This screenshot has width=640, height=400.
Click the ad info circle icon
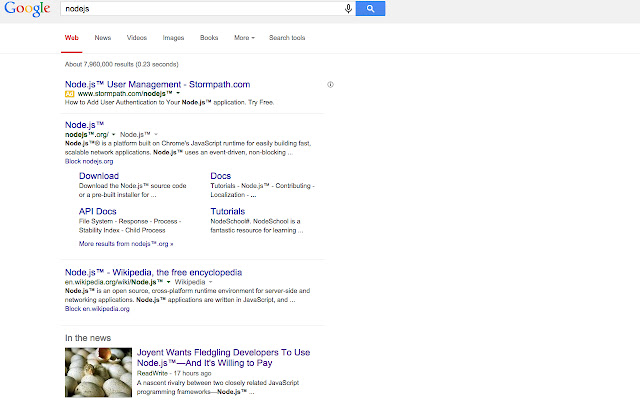331,84
